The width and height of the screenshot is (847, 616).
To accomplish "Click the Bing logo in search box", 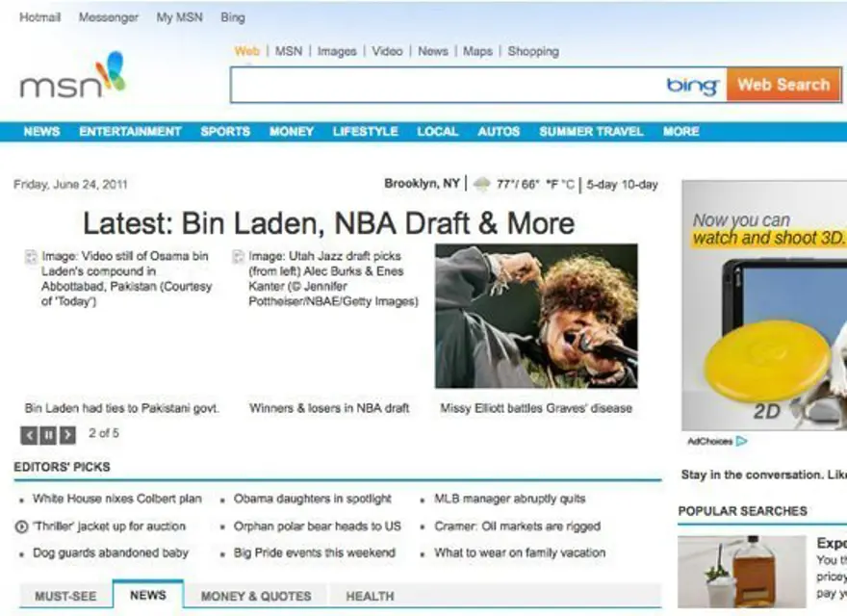I will tap(693, 86).
